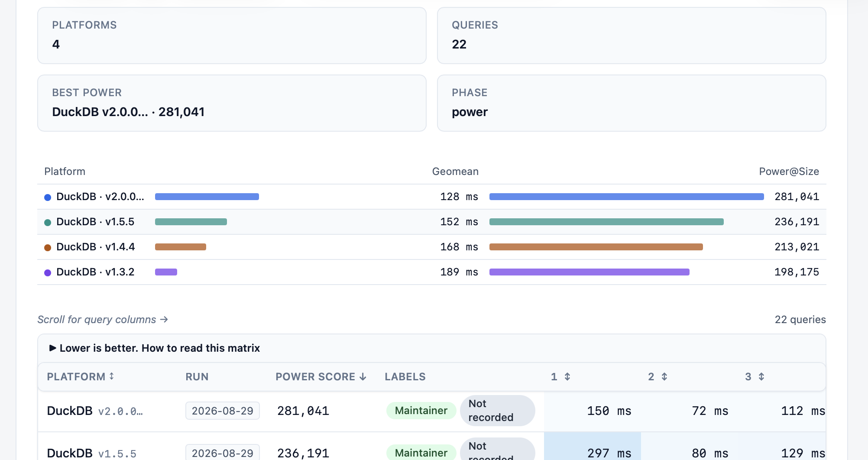Click the blue dot for DuckDB v2.0.0
Screen dimensions: 868x460
[48, 197]
